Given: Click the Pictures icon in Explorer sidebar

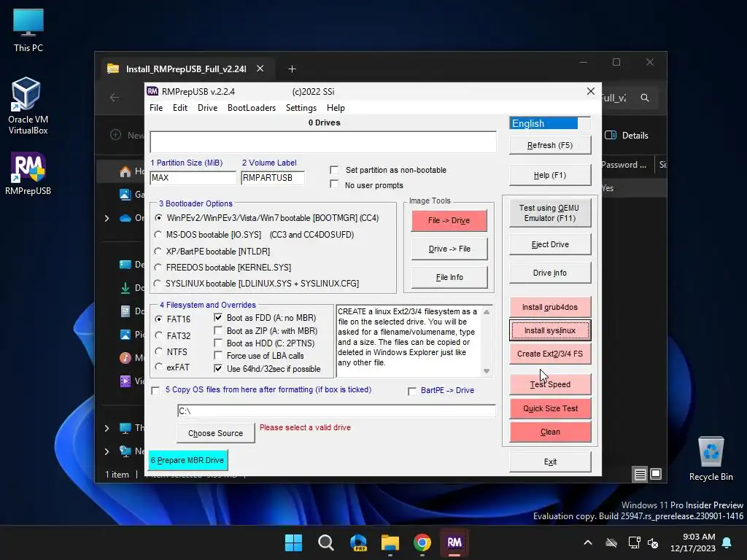Looking at the screenshot, I should [x=125, y=334].
